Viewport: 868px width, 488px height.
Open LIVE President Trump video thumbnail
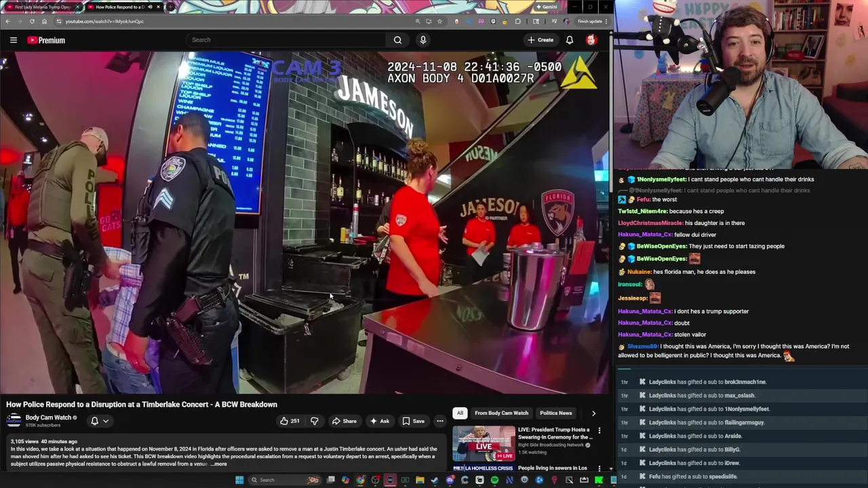[484, 443]
